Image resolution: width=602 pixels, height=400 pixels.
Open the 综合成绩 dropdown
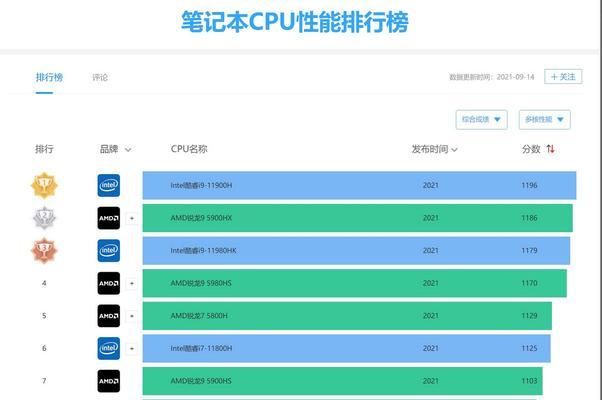point(481,119)
